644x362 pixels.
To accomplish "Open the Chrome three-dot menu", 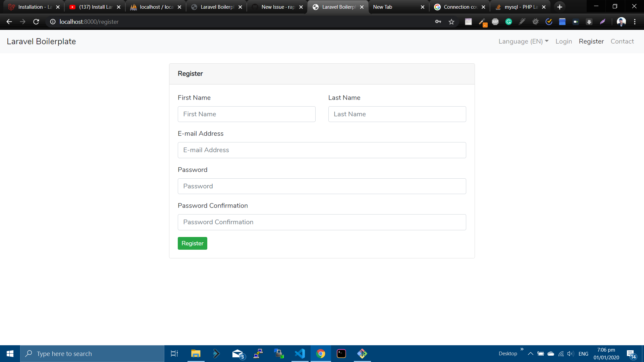I will pos(635,21).
